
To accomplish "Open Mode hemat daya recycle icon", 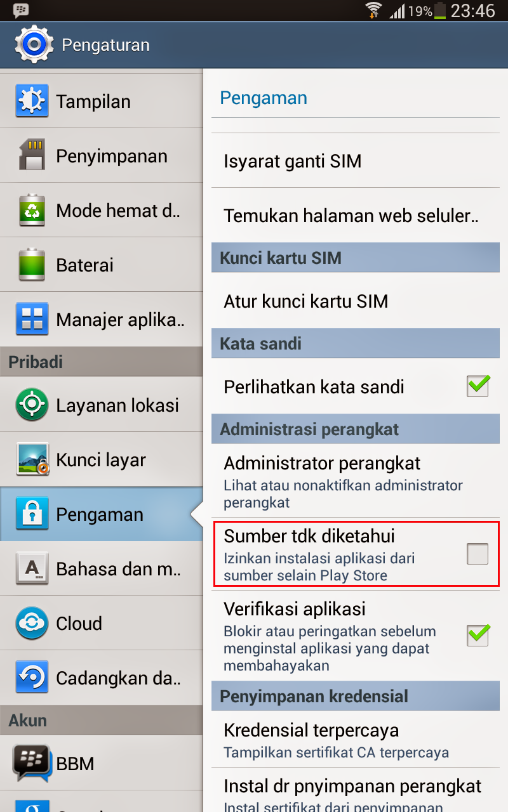I will (32, 211).
